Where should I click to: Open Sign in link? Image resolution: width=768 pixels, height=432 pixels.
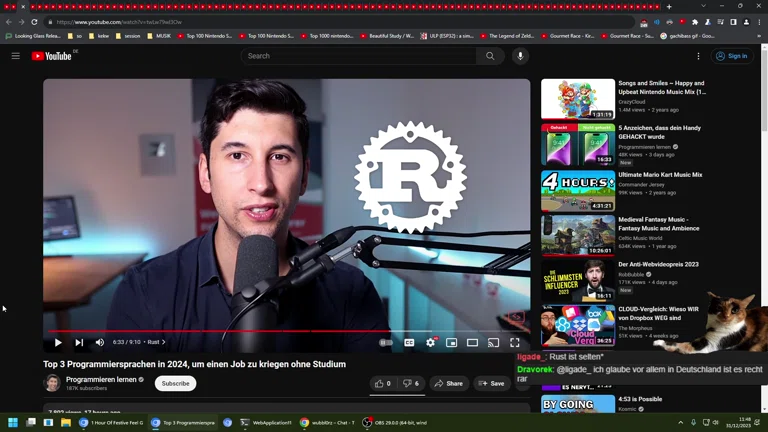coord(732,56)
